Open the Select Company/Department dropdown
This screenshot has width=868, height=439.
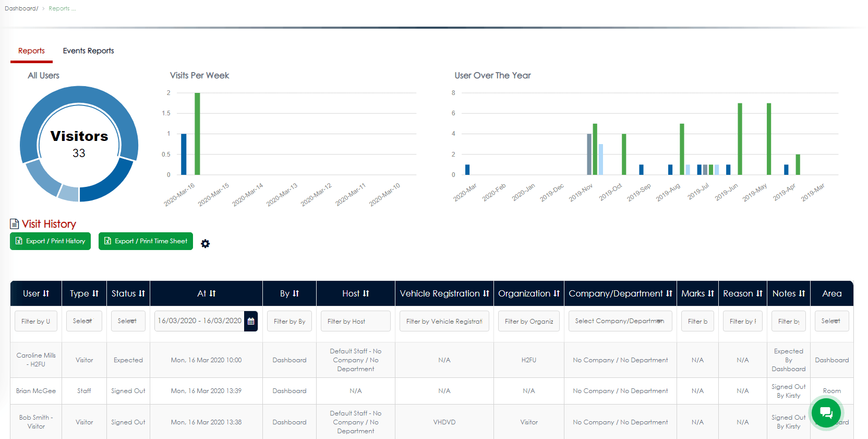tap(620, 321)
